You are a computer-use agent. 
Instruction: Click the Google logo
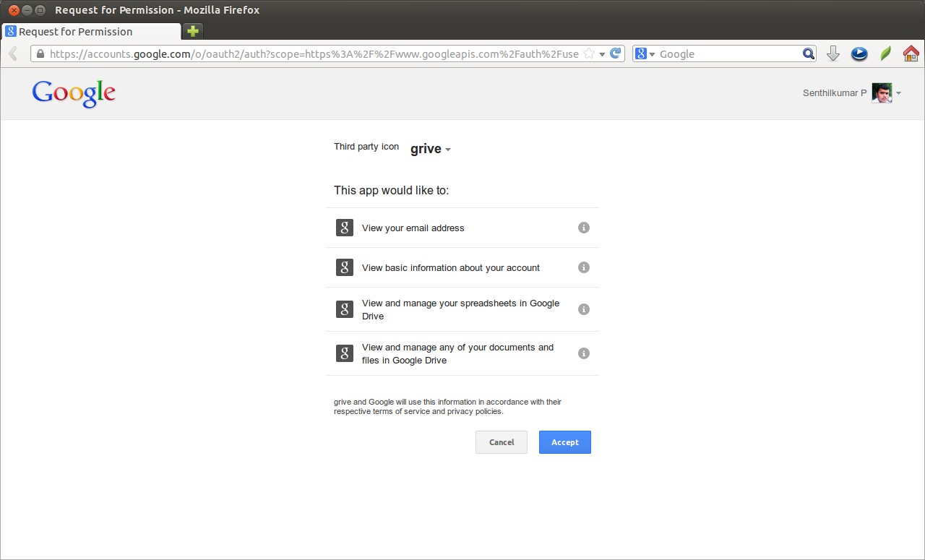pyautogui.click(x=74, y=93)
